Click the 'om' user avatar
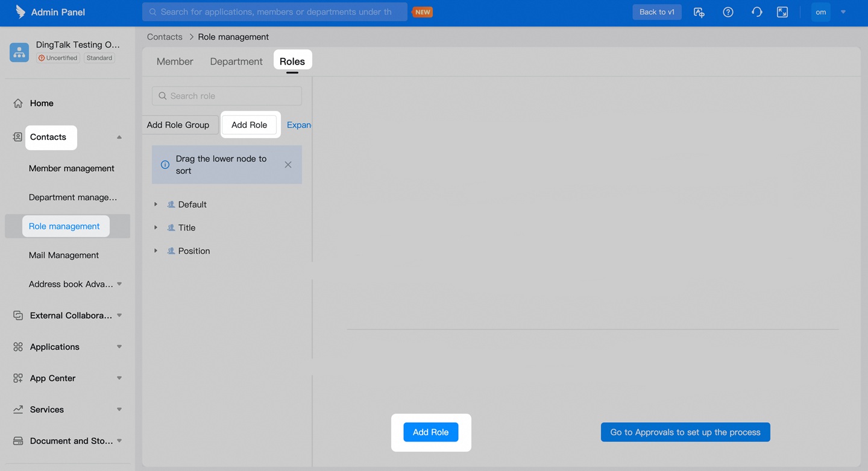868x471 pixels. click(x=821, y=12)
